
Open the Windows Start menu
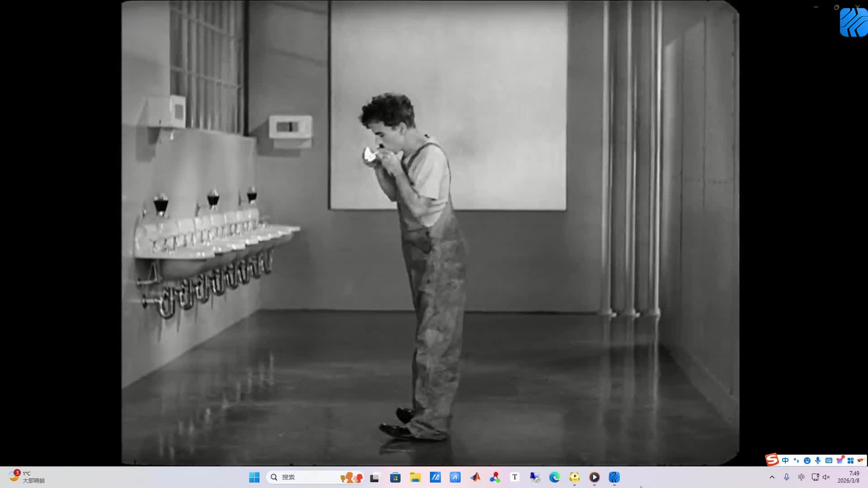[254, 477]
